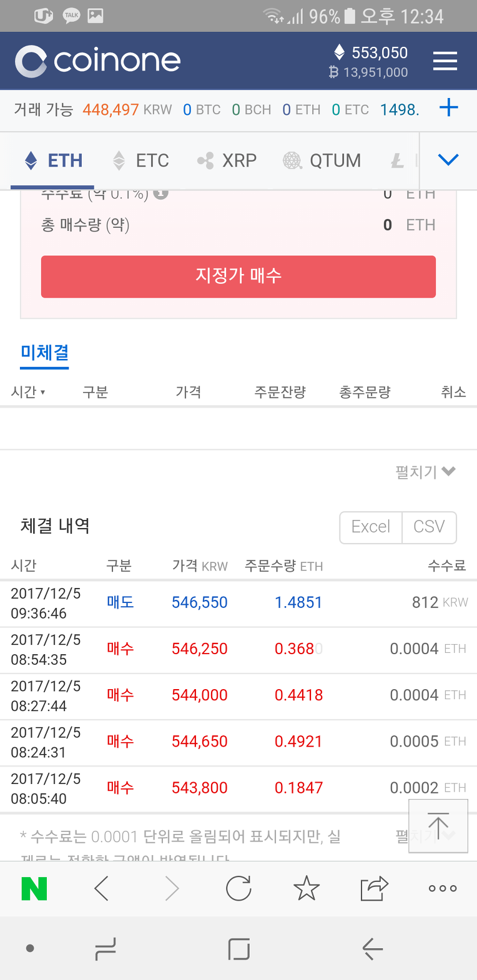The image size is (477, 980).
Task: Tap the scroll-to-top arrow button
Action: [x=438, y=826]
